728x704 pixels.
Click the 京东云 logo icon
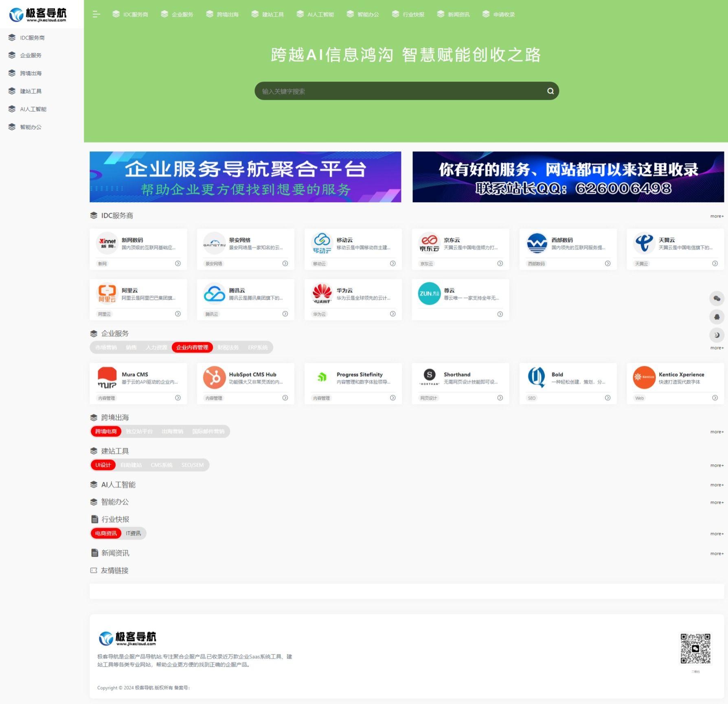pos(430,243)
